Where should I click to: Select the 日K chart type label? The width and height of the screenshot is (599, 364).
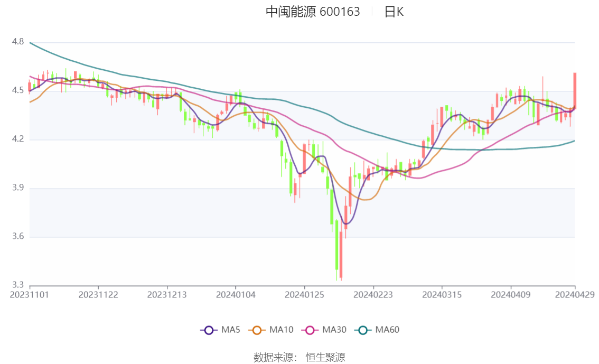394,12
